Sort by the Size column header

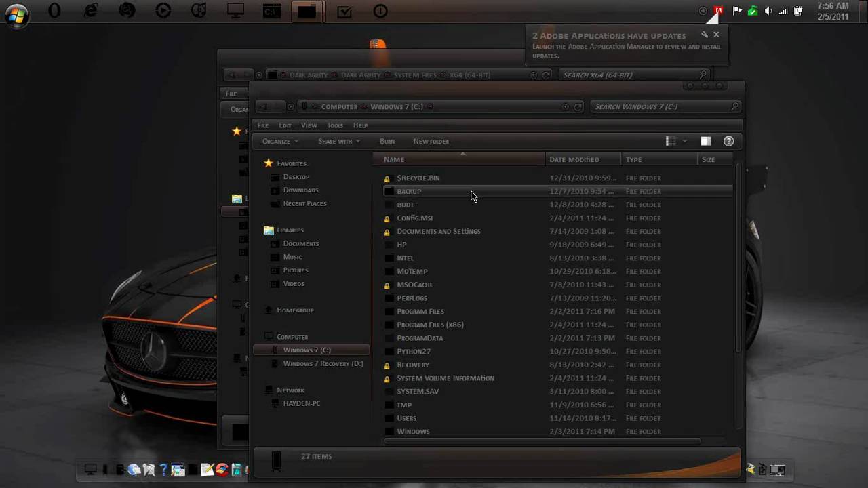coord(715,159)
